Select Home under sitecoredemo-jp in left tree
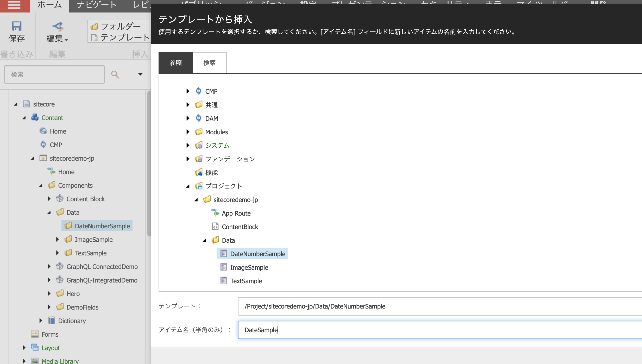The height and width of the screenshot is (364, 642). point(66,172)
